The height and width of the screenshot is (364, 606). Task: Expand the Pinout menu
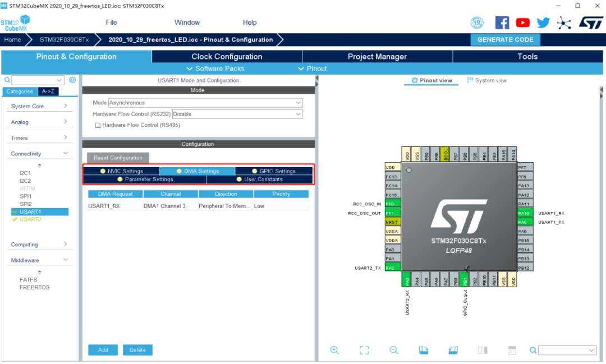point(312,68)
